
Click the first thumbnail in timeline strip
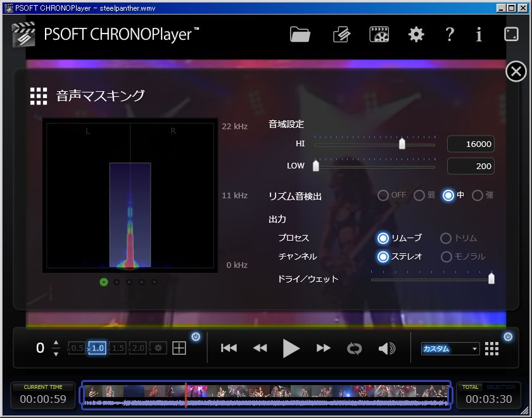pos(93,391)
